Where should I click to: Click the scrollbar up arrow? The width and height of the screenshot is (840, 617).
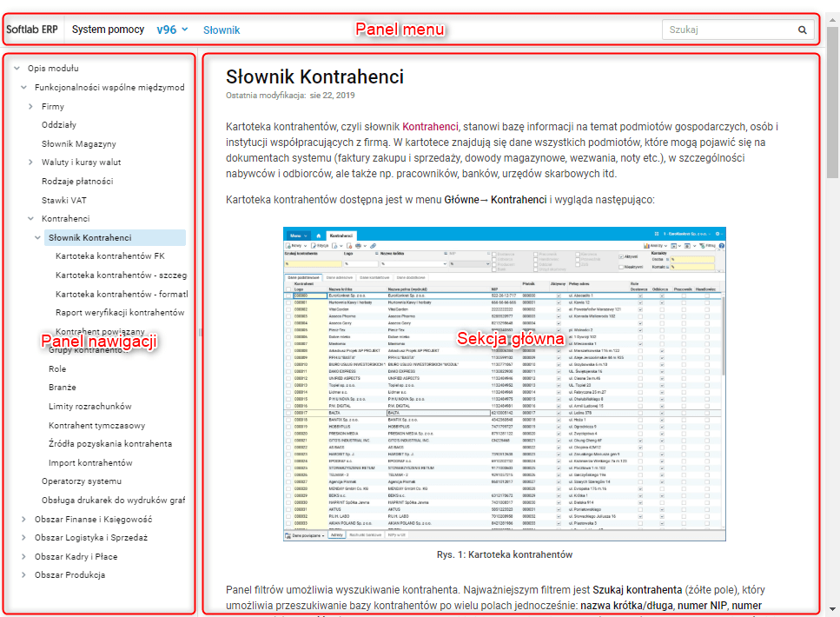(x=832, y=20)
